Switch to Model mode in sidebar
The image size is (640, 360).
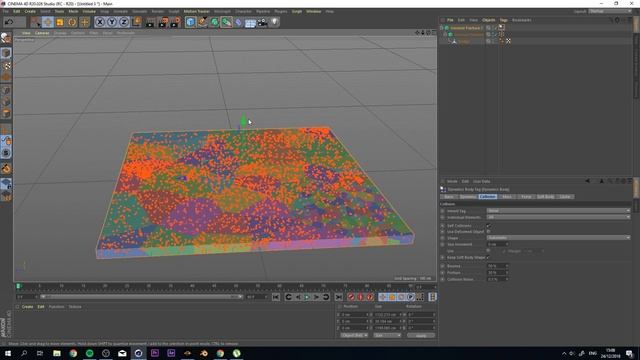pos(6,53)
